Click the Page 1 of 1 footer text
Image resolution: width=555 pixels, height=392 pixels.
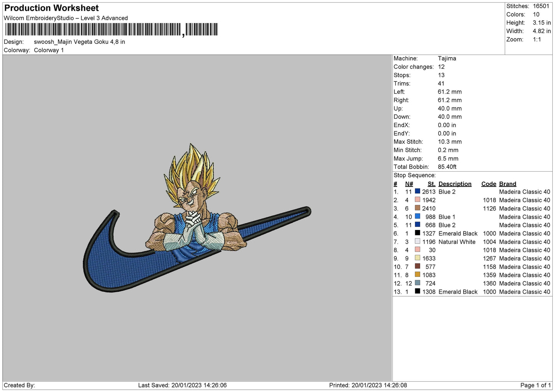click(535, 385)
